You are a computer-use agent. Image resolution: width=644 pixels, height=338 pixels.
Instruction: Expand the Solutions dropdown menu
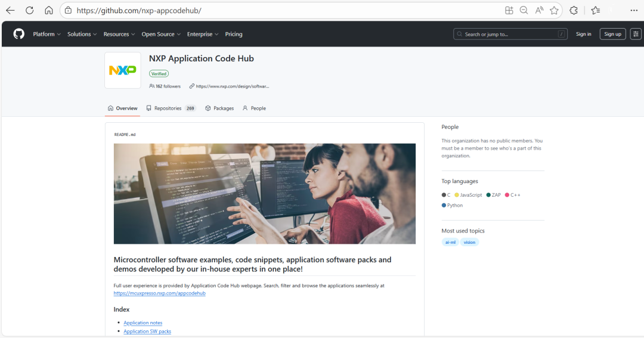(82, 34)
